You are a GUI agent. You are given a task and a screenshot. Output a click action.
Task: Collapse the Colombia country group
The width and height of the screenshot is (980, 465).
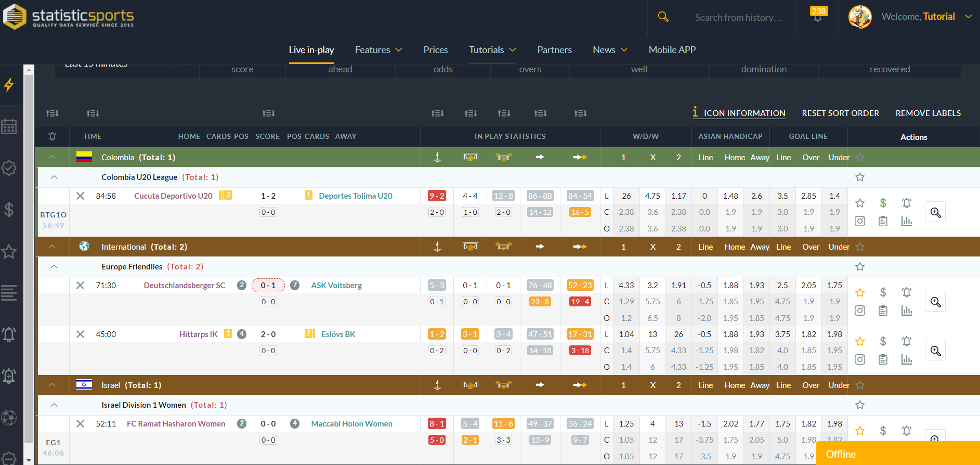click(x=52, y=157)
